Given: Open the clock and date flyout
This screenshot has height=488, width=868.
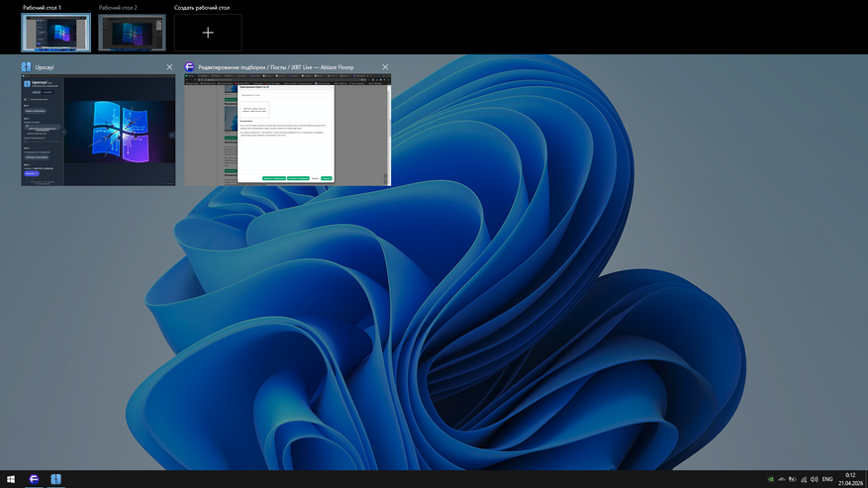Looking at the screenshot, I should point(850,479).
